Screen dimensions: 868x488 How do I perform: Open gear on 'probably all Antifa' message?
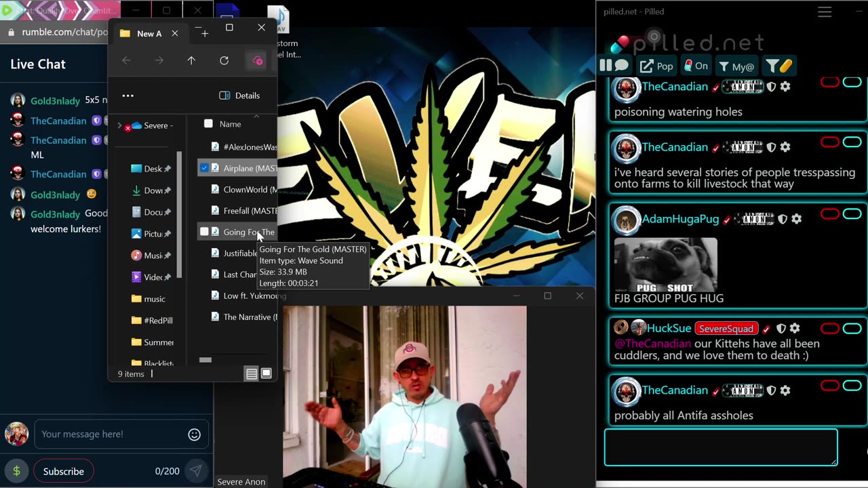[x=785, y=390]
